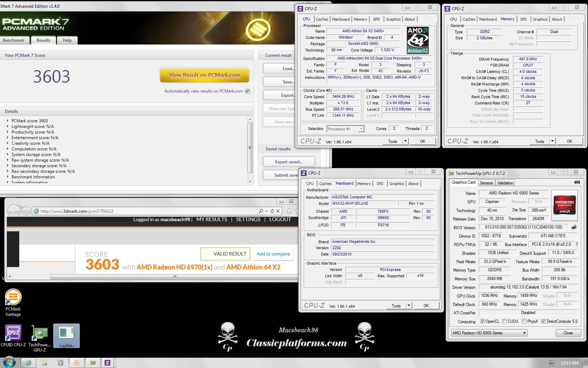Switch to GPU-Z taskbar icon
This screenshot has width=588, height=368.
(x=93, y=363)
